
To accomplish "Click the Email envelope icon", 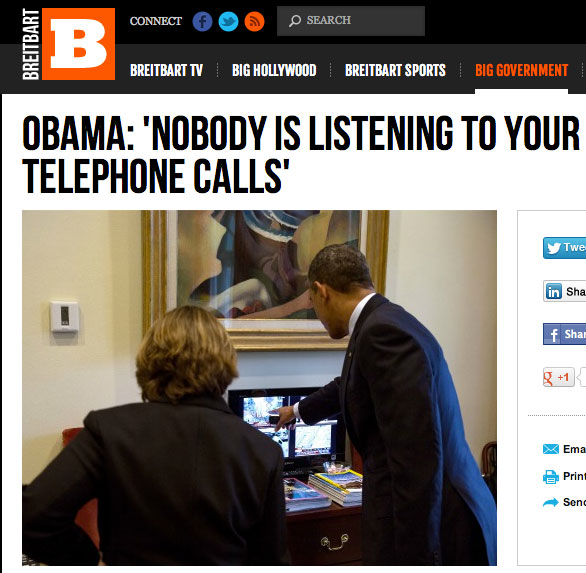I will tap(550, 449).
